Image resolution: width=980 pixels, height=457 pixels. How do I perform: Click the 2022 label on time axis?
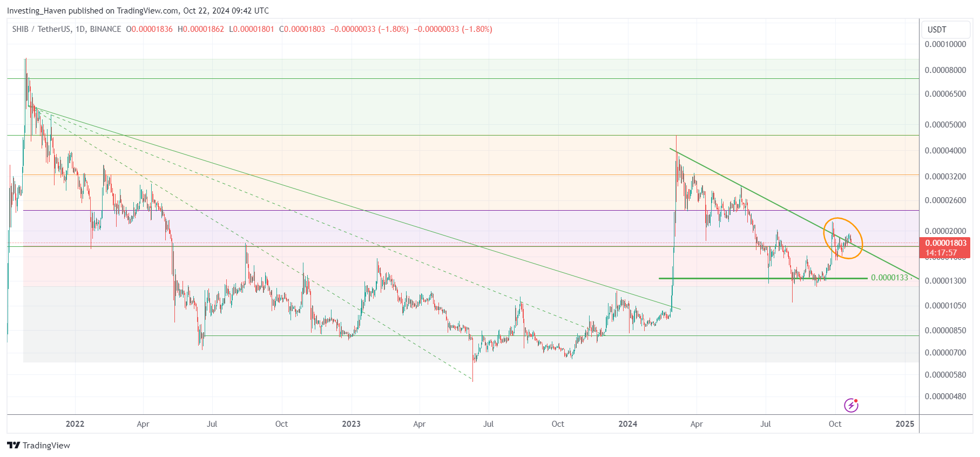point(75,424)
